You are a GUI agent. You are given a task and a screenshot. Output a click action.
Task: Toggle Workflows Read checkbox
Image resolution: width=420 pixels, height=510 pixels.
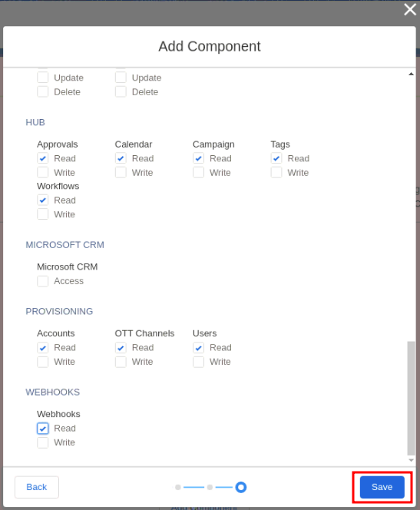click(42, 200)
